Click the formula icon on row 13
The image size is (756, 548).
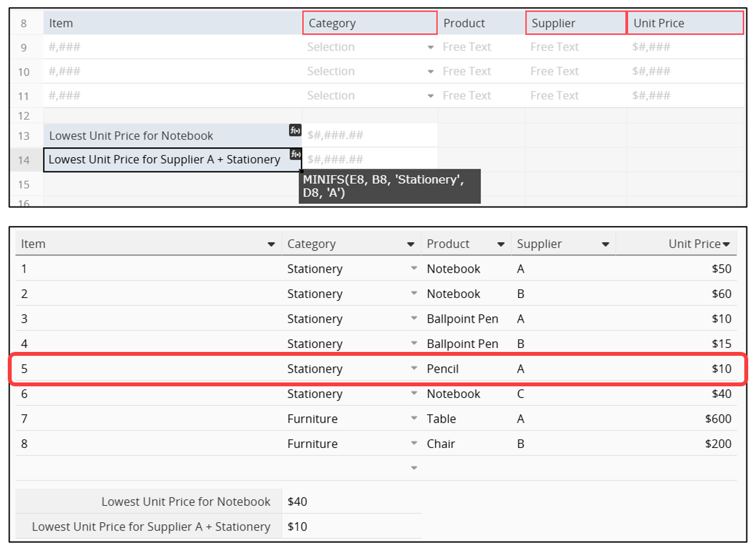[296, 131]
